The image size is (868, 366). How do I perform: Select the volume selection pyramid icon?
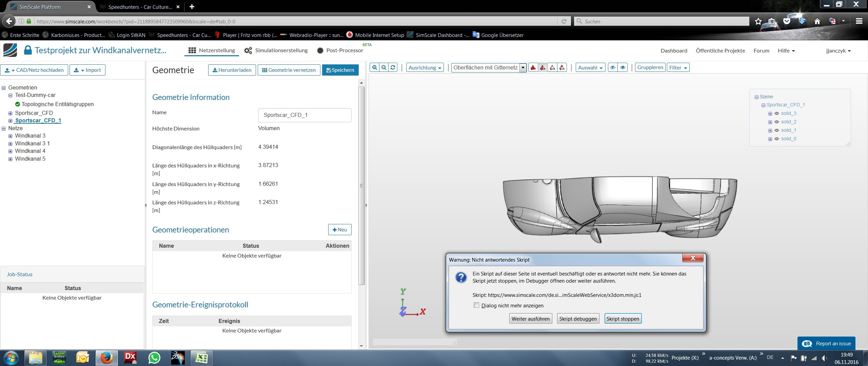tap(533, 67)
